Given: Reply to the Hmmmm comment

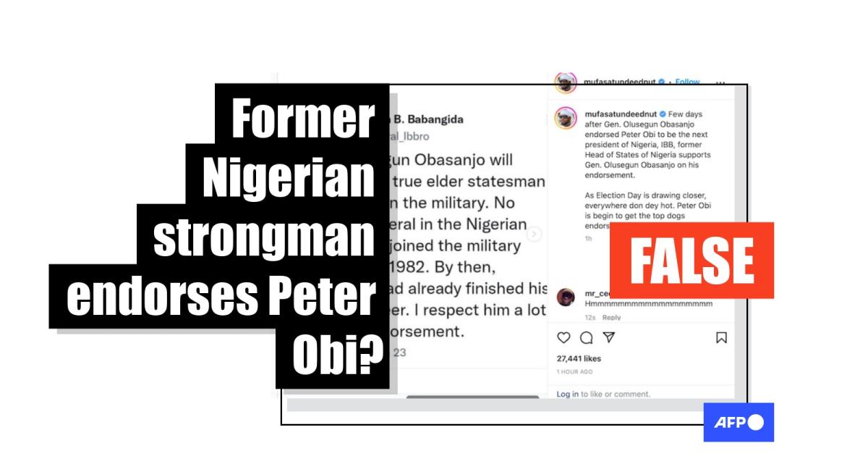Looking at the screenshot, I should [611, 317].
